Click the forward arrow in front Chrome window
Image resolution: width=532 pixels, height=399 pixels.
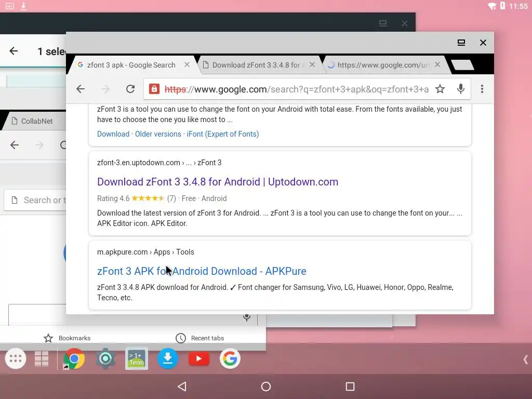[x=105, y=89]
